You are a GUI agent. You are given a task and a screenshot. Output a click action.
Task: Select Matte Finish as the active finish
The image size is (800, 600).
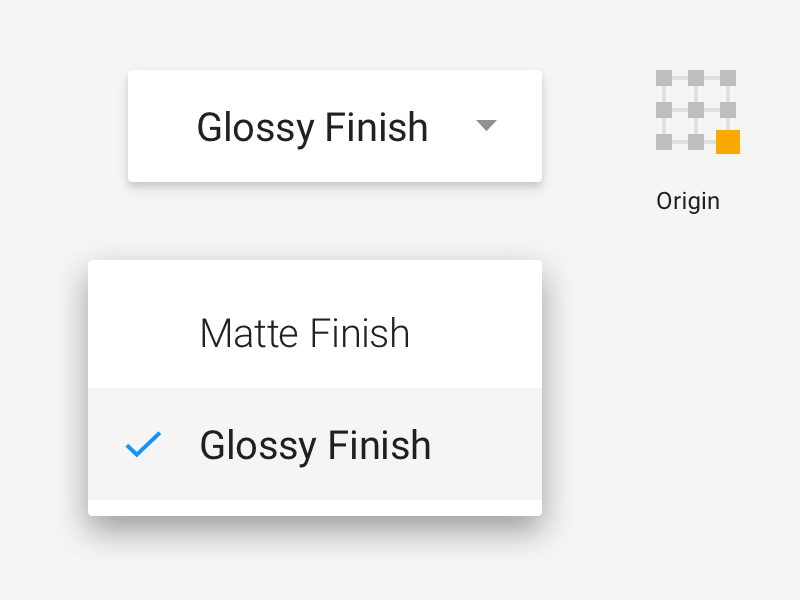304,333
